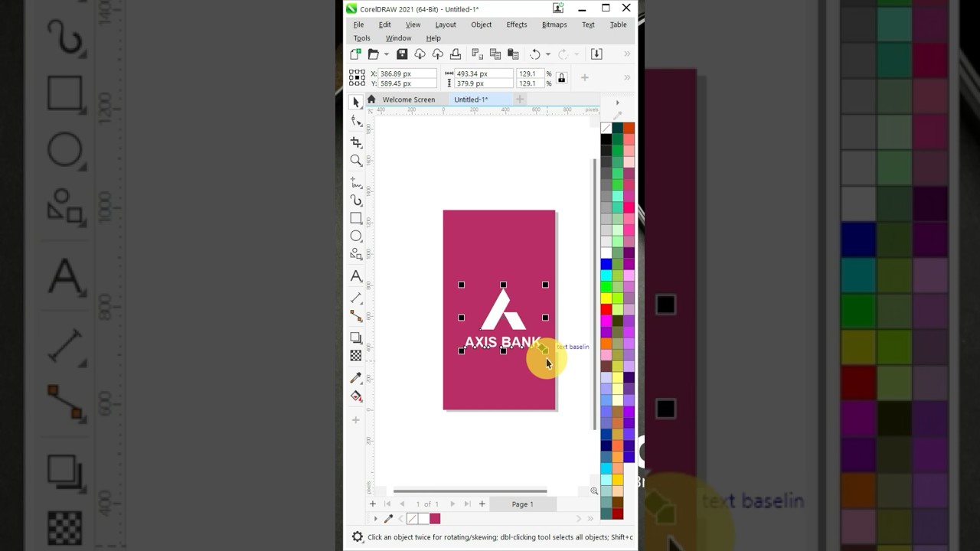980x551 pixels.
Task: Select the Text tool
Action: (356, 276)
